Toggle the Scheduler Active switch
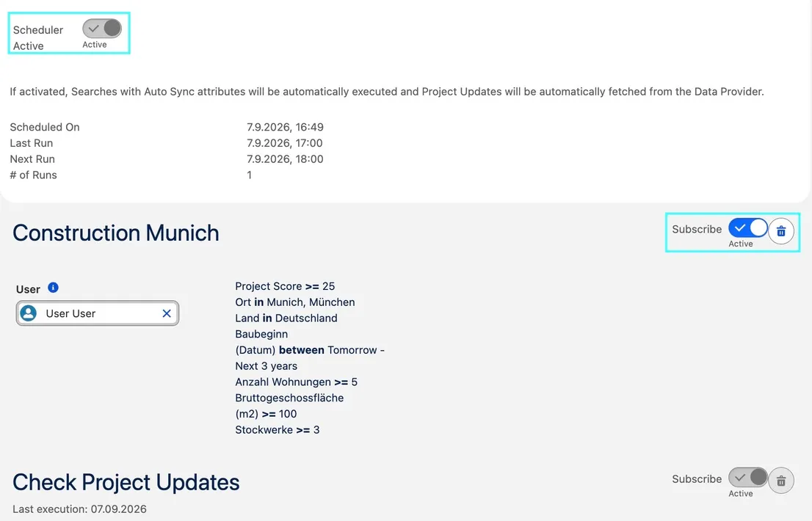The width and height of the screenshot is (812, 521). pyautogui.click(x=102, y=29)
